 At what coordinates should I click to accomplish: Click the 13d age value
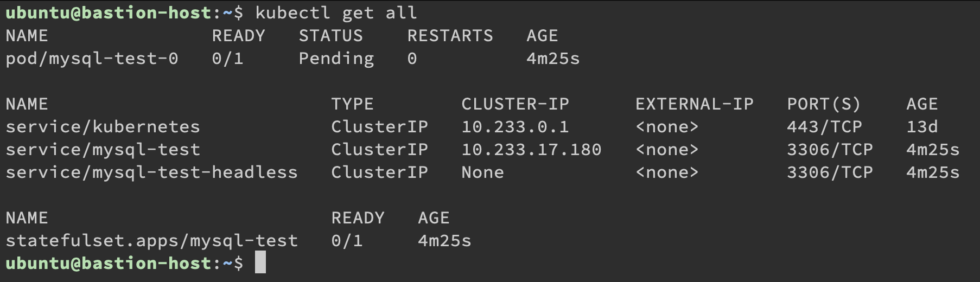pos(922,127)
